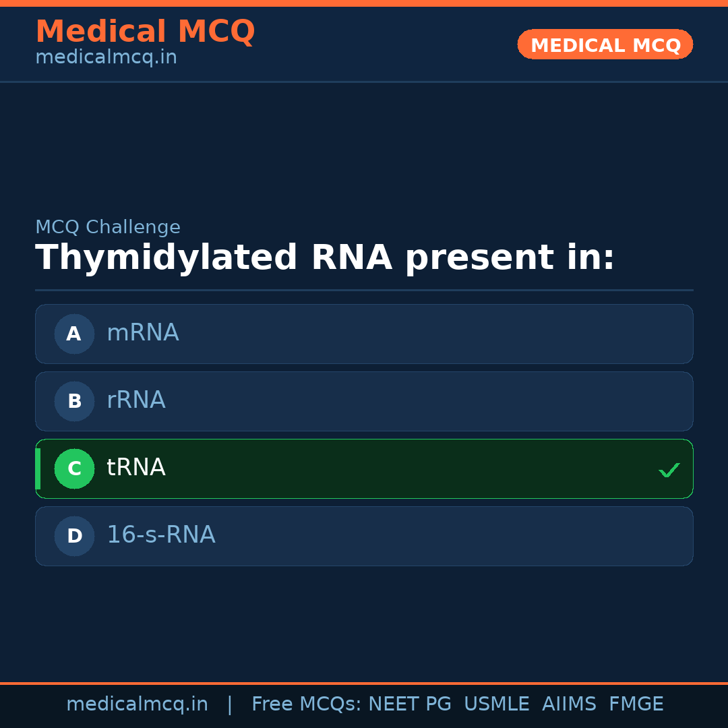Viewport: 728px width, 728px height.
Task: Click the green C letter circle
Action: [74, 468]
